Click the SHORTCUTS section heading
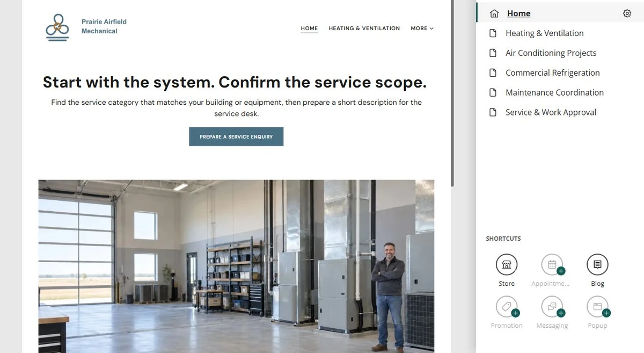The width and height of the screenshot is (644, 353). pyautogui.click(x=503, y=239)
